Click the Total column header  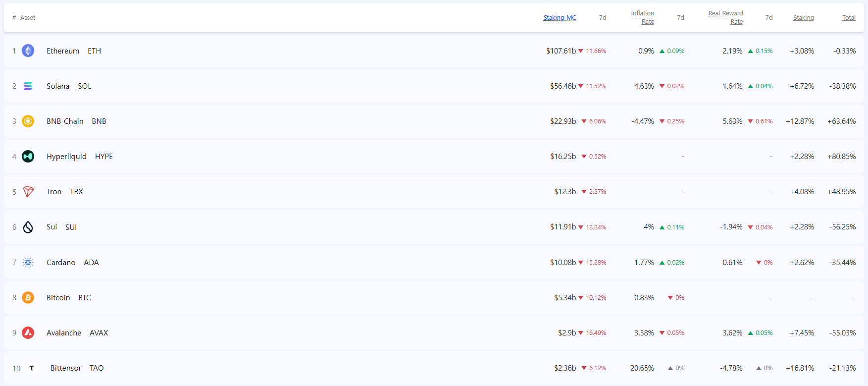coord(849,18)
